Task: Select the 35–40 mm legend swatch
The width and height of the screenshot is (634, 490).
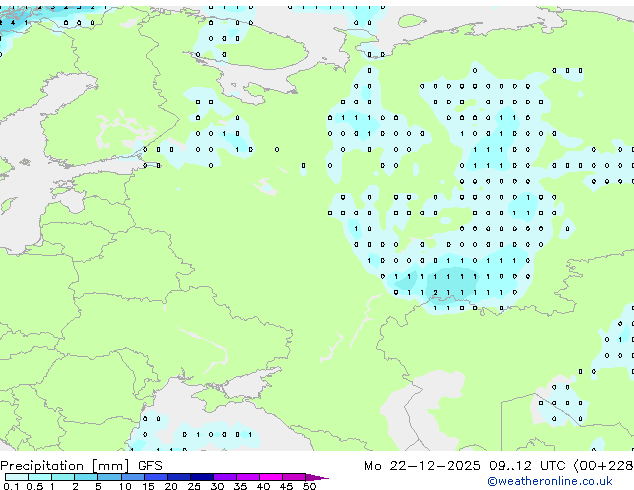Action: pos(248,477)
